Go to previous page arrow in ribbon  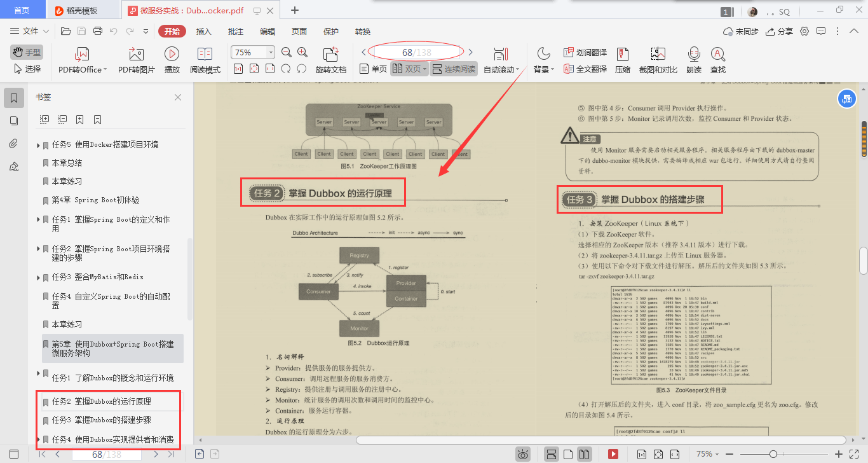363,52
